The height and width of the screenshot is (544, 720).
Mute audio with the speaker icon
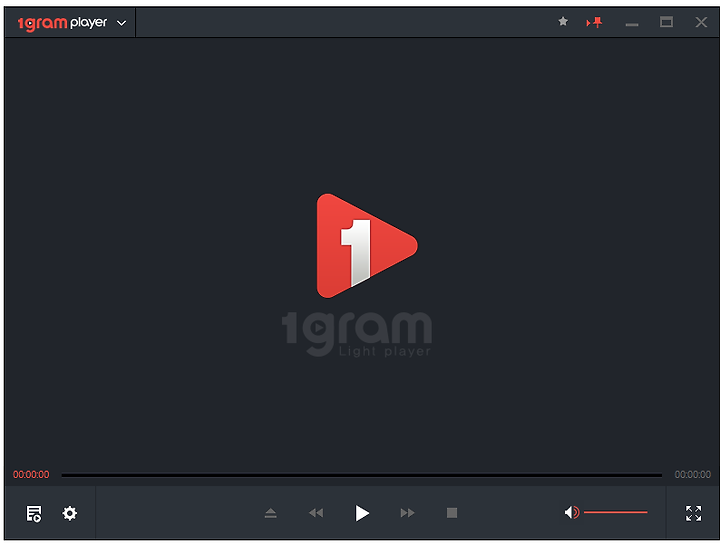(572, 512)
